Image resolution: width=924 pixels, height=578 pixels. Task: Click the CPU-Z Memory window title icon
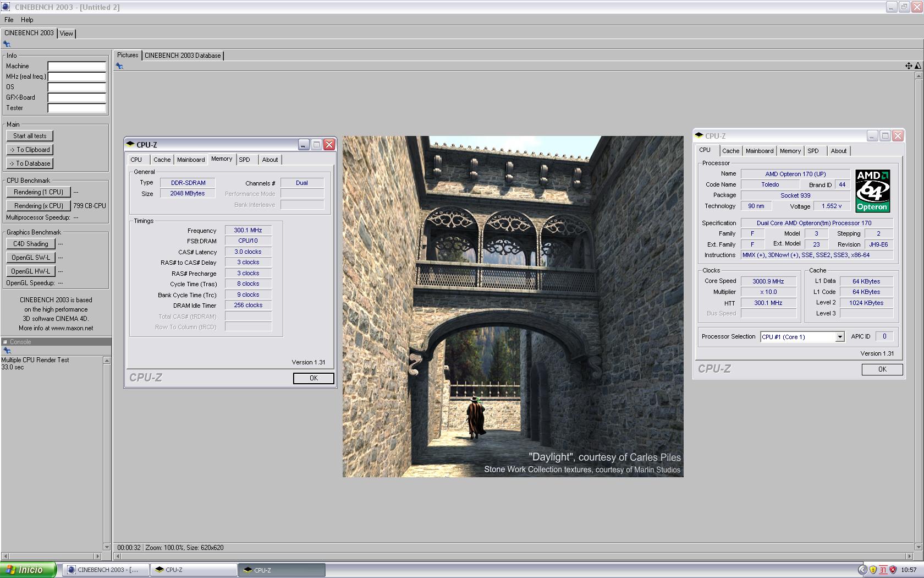tap(130, 144)
